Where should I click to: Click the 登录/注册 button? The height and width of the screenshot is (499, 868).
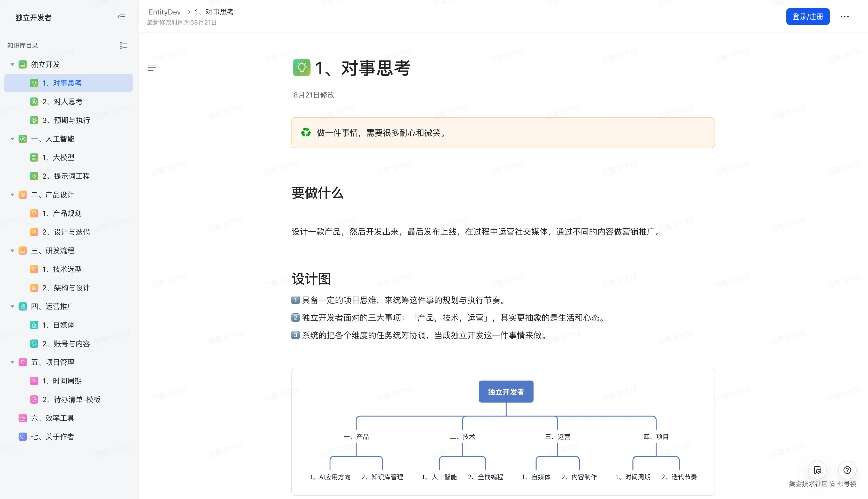point(808,17)
